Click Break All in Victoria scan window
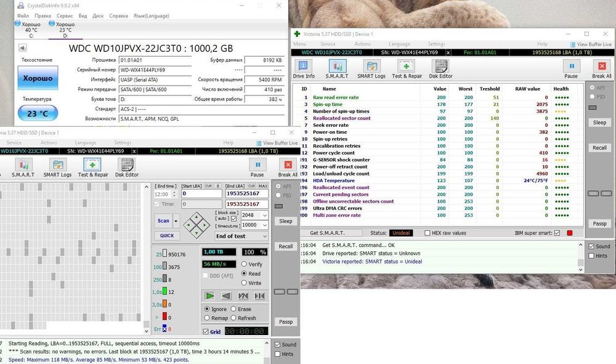Viewport: 616px width, 364px height. pyautogui.click(x=288, y=168)
